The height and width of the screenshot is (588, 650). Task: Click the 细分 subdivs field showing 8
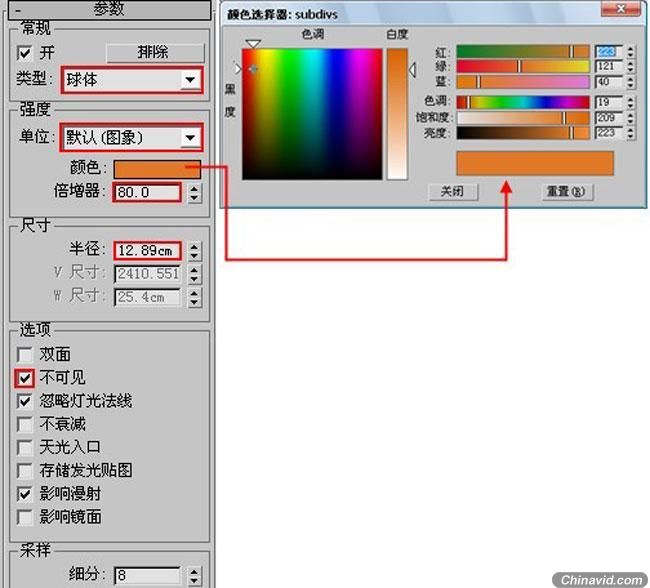coord(147,576)
